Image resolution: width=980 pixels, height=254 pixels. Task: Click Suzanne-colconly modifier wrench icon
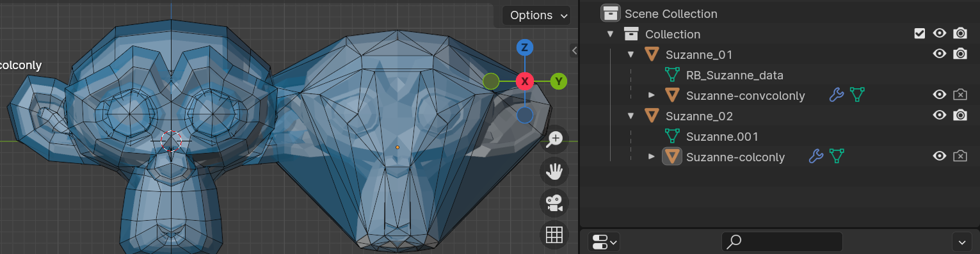point(815,157)
